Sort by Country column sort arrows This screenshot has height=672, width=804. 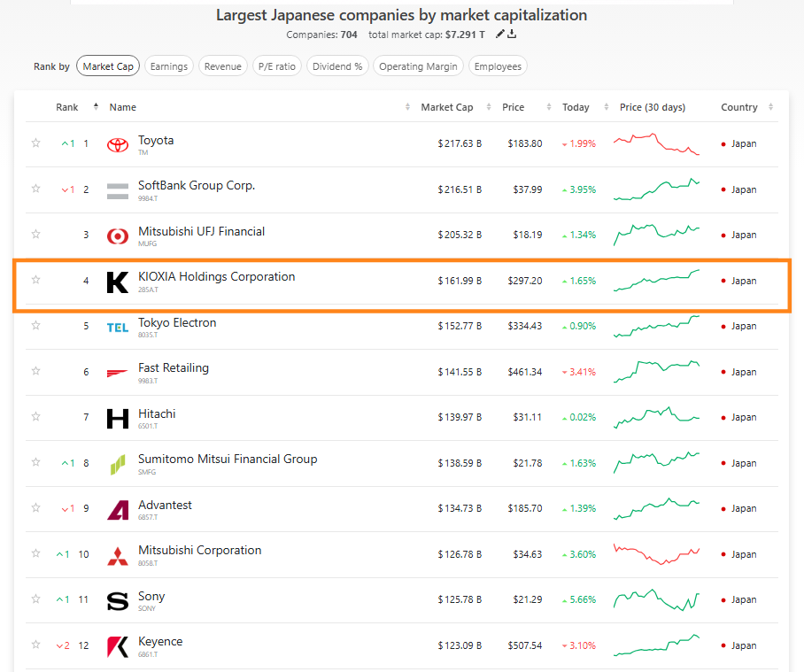coord(770,106)
